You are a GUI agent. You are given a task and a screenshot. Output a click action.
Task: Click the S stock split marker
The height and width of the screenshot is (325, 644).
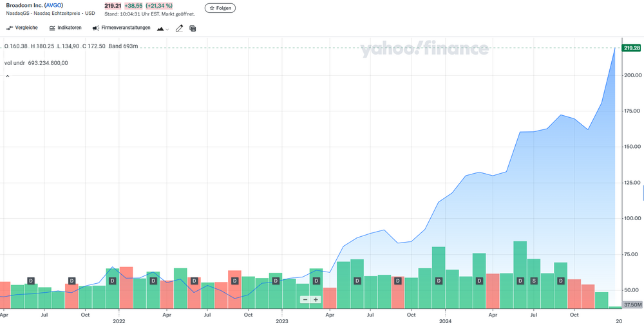534,281
